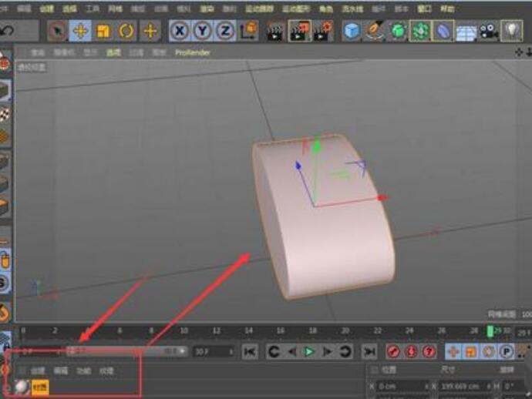Open Render Settings clapperboard with gear
Image resolution: width=532 pixels, height=399 pixels.
click(323, 31)
